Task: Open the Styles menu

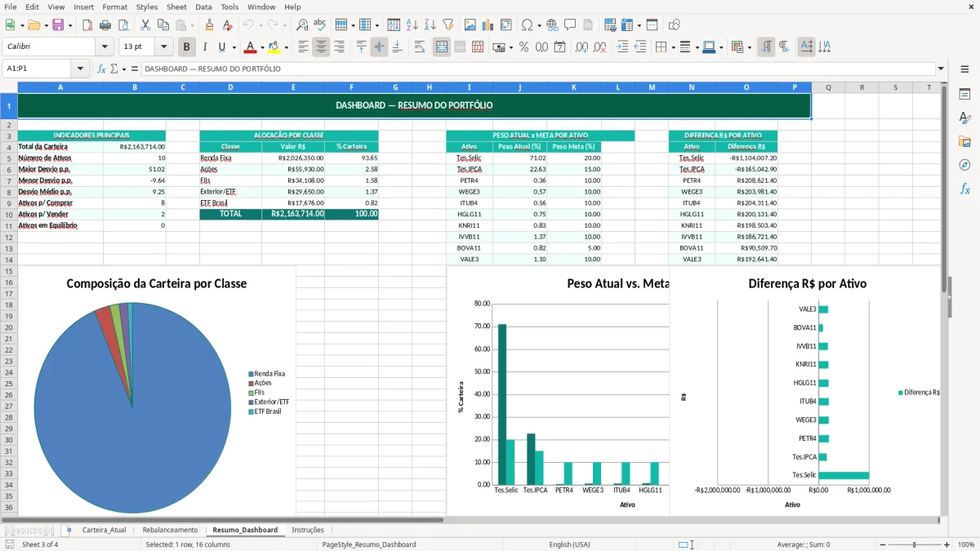Action: (x=147, y=7)
